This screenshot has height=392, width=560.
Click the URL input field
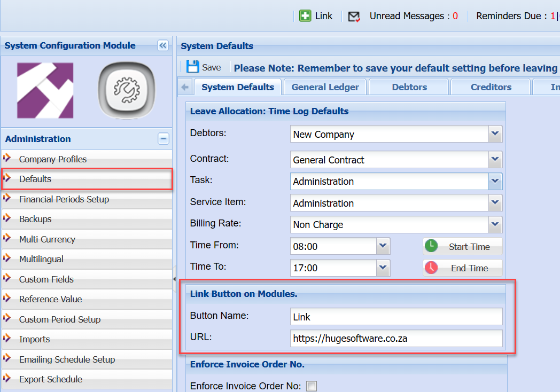point(396,338)
